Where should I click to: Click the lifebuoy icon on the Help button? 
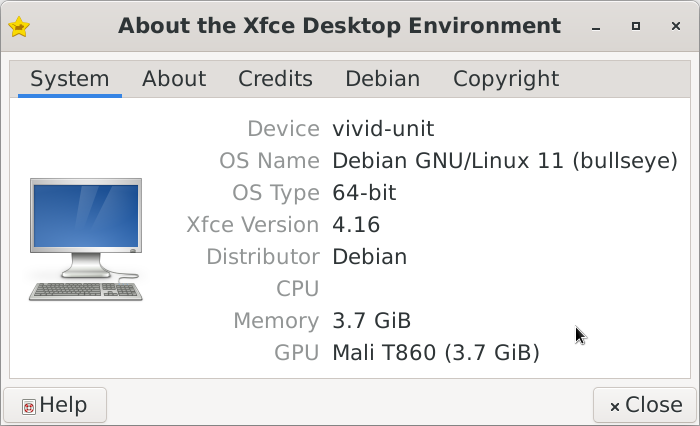(x=29, y=406)
